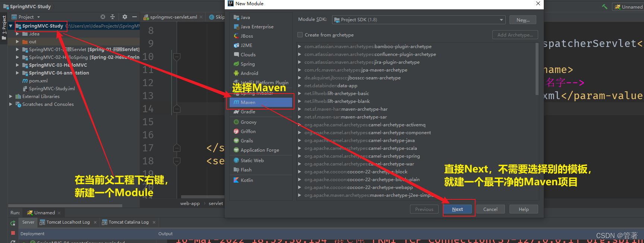Click servlet breadcrumb in editor
644x243 pixels.
tap(216, 203)
